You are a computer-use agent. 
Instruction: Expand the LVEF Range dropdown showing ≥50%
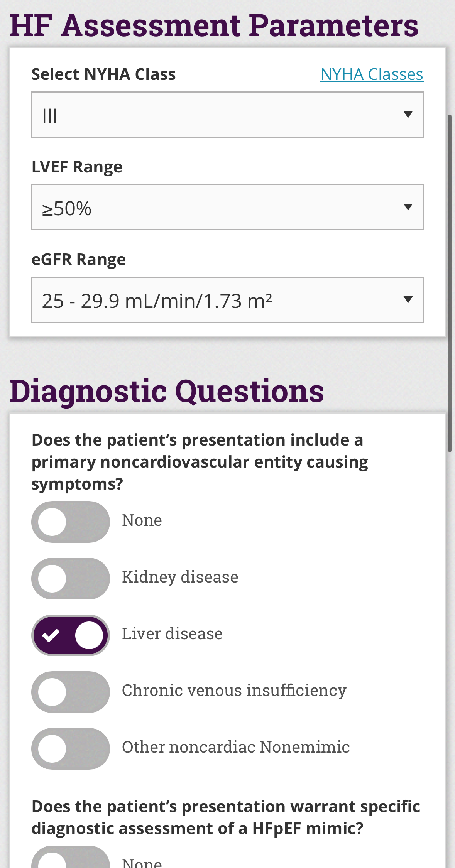(x=216, y=207)
